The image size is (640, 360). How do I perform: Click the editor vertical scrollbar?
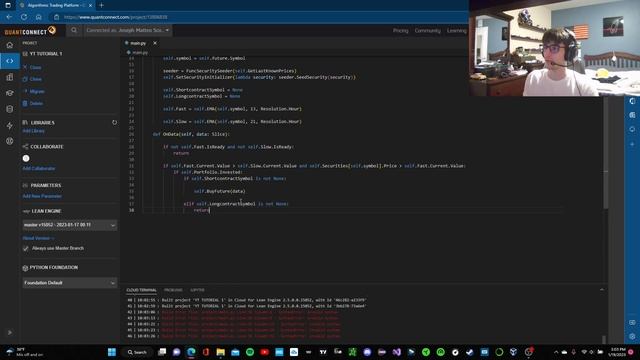pos(605,153)
